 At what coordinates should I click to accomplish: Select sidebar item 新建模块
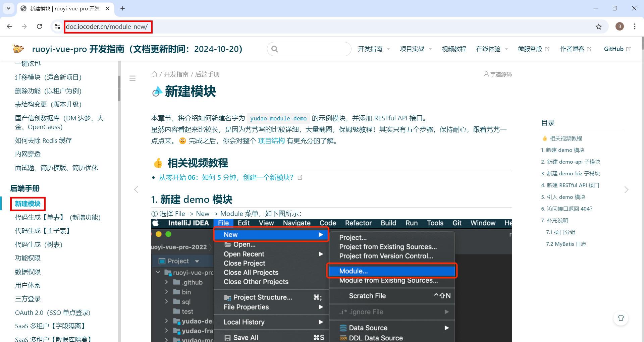tap(28, 204)
